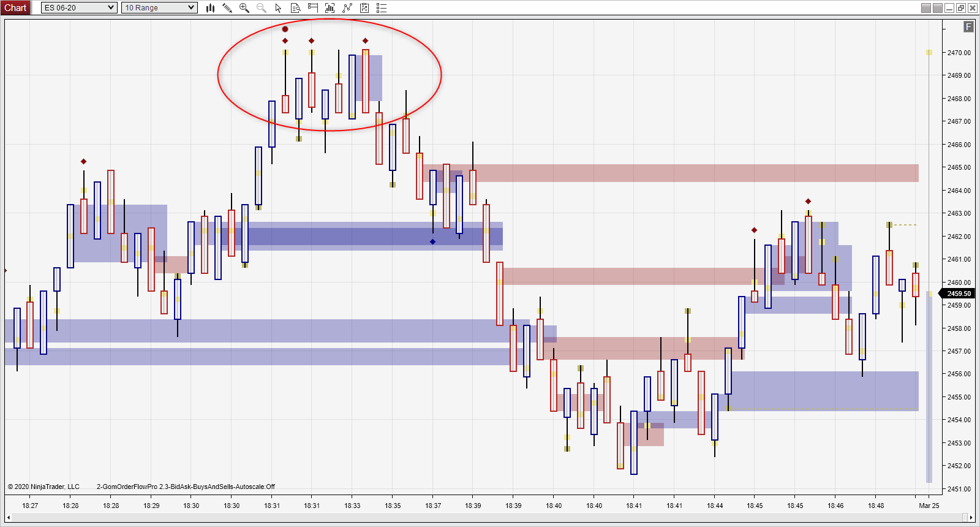The image size is (980, 527).
Task: Restore down the chart window
Action: pos(961,8)
